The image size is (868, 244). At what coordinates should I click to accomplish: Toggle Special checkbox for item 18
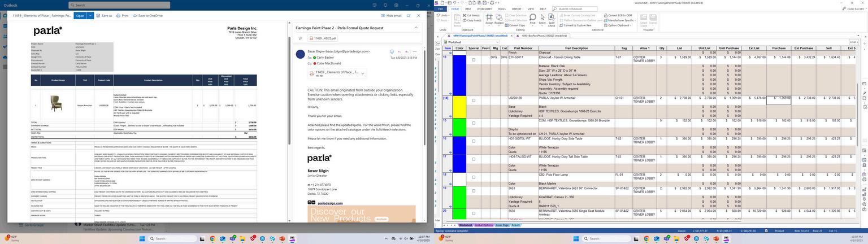[474, 177]
